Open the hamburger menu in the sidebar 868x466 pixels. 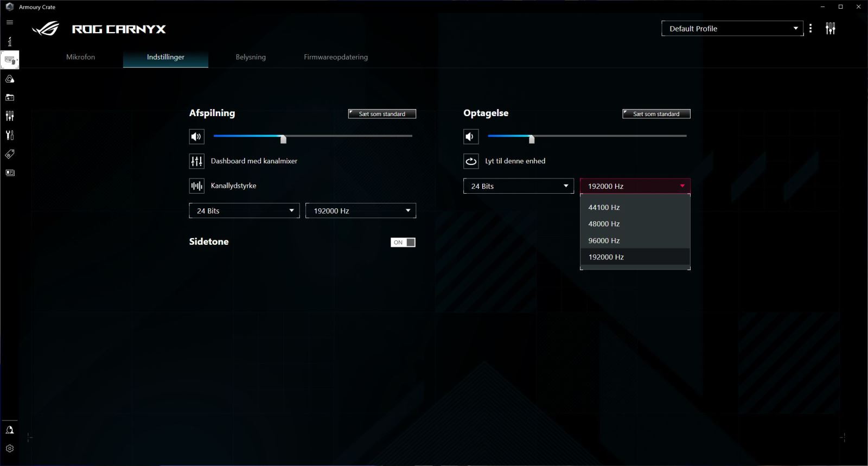(9, 22)
